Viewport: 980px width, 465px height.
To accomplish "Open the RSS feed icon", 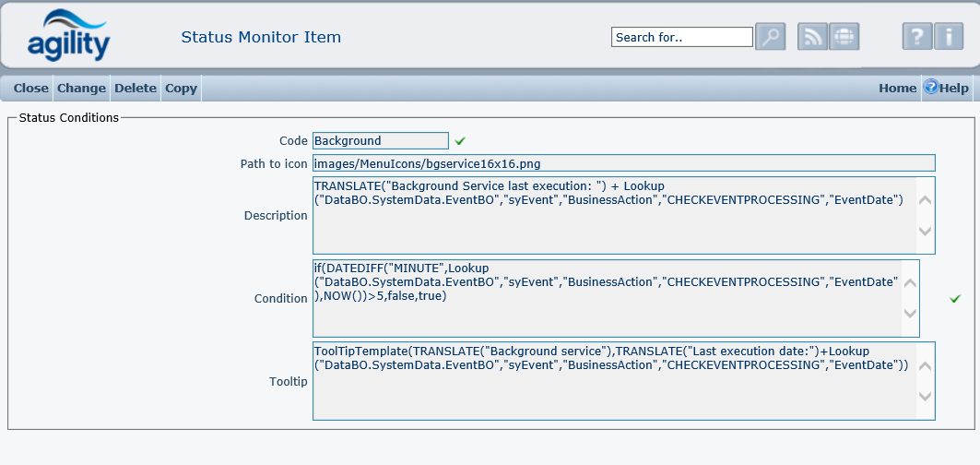I will 812,37.
